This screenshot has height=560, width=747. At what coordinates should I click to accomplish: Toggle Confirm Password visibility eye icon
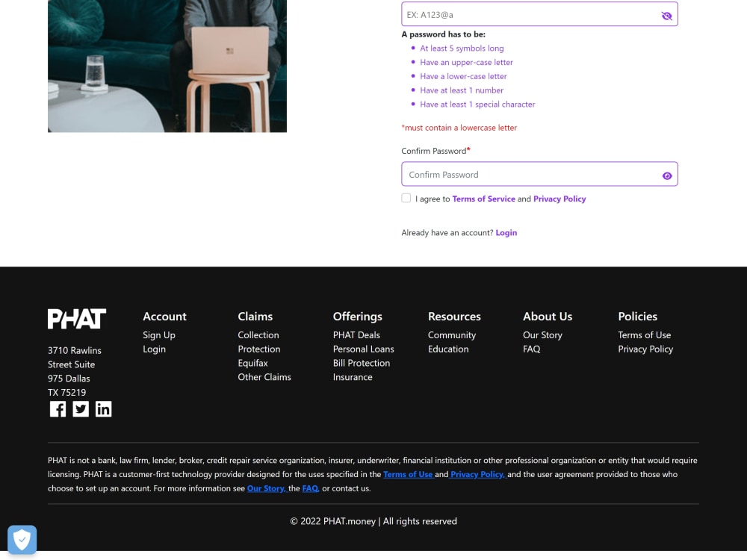tap(667, 175)
